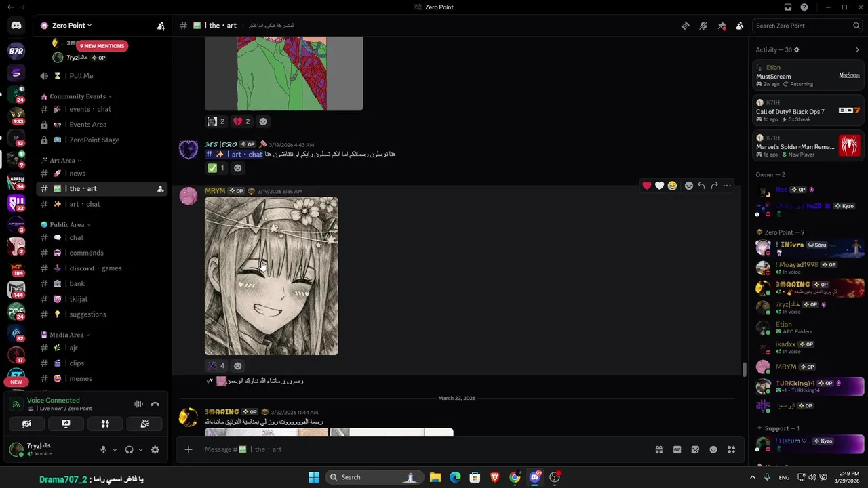Viewport: 868px width, 488px height.
Task: React with laughing emoji on MRYM's message
Action: pyautogui.click(x=672, y=186)
